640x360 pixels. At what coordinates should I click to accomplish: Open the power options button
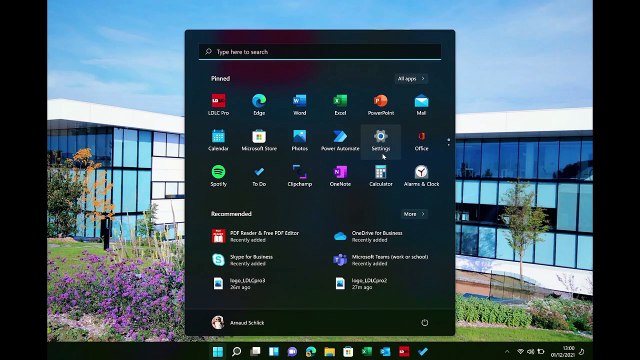424,322
